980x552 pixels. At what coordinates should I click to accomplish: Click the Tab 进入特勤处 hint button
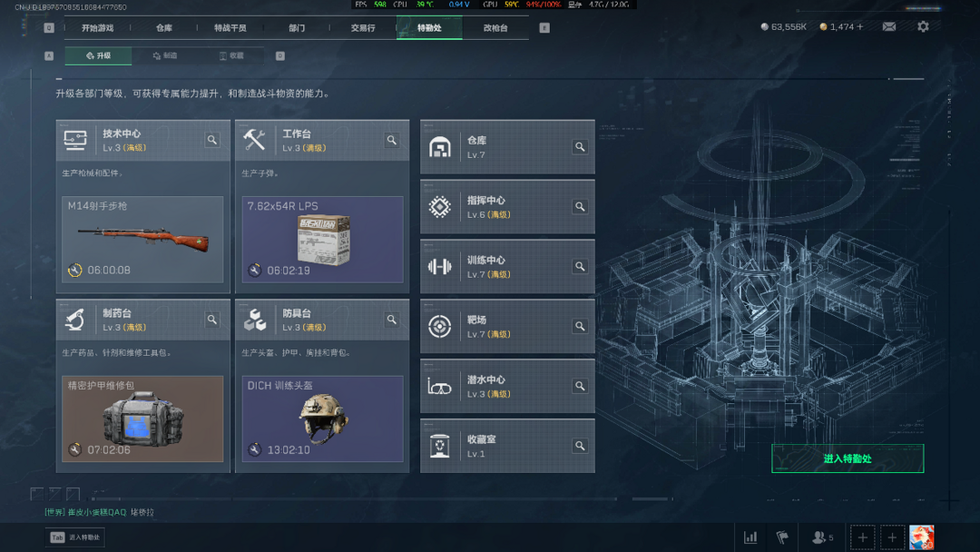(x=75, y=537)
